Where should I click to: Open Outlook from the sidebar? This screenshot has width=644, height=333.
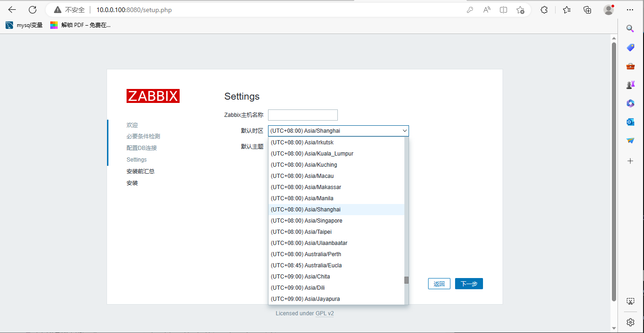pyautogui.click(x=630, y=122)
